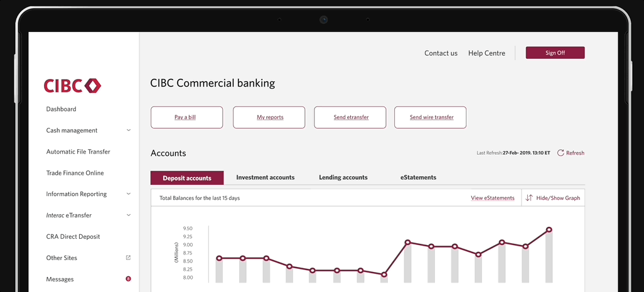Open Dashboard in the sidebar
This screenshot has height=292, width=644.
tap(61, 109)
